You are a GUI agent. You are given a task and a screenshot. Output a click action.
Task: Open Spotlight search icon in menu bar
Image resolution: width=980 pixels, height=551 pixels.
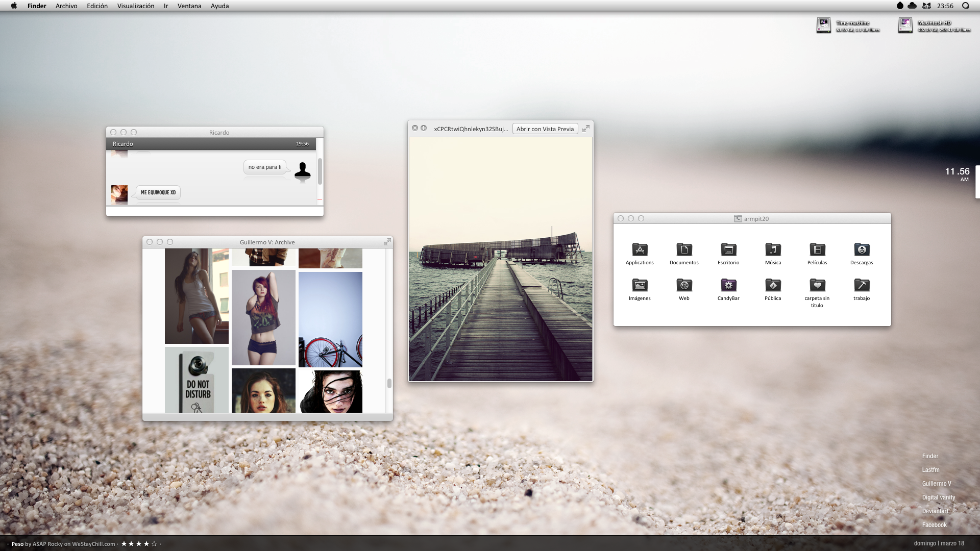tap(965, 6)
